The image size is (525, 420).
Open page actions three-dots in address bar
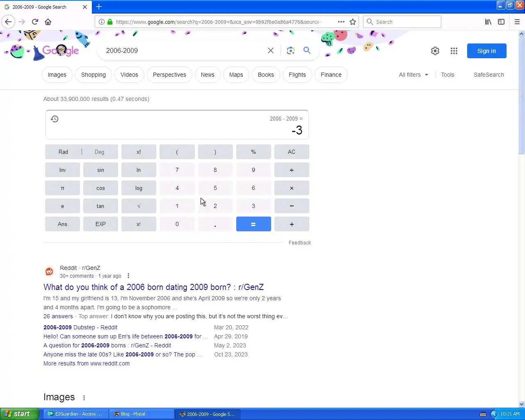pos(341,22)
